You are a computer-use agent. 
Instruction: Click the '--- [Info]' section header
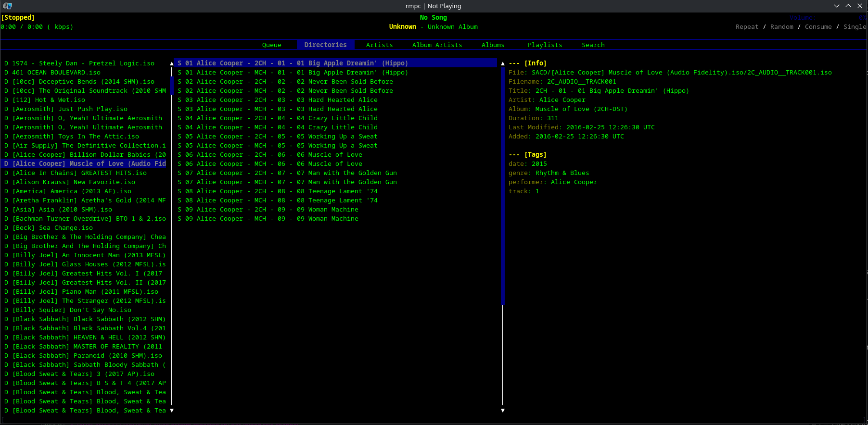click(x=528, y=63)
